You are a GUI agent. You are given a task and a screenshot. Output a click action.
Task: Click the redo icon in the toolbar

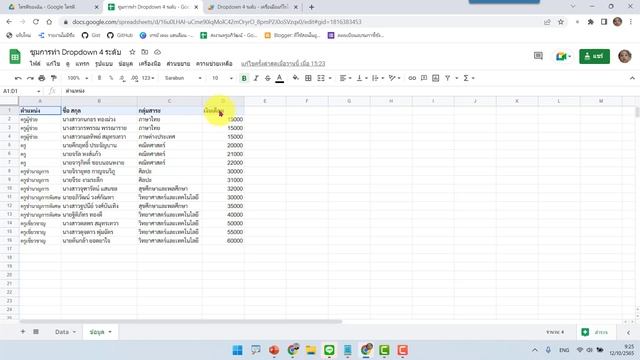(30, 78)
